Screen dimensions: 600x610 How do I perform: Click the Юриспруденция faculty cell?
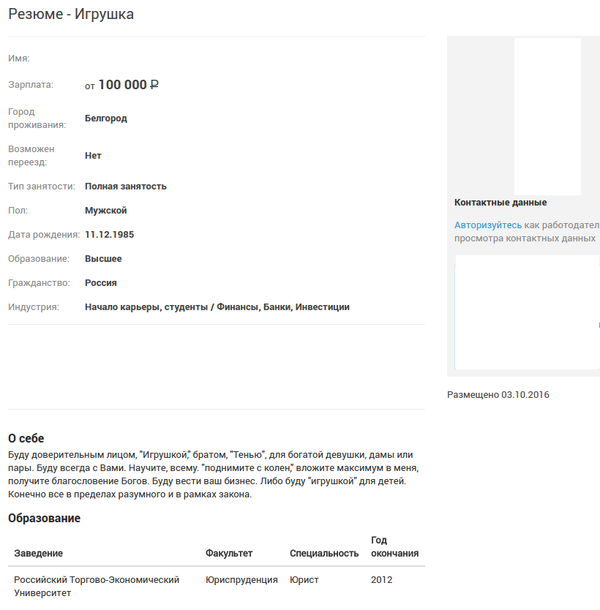pyautogui.click(x=241, y=579)
